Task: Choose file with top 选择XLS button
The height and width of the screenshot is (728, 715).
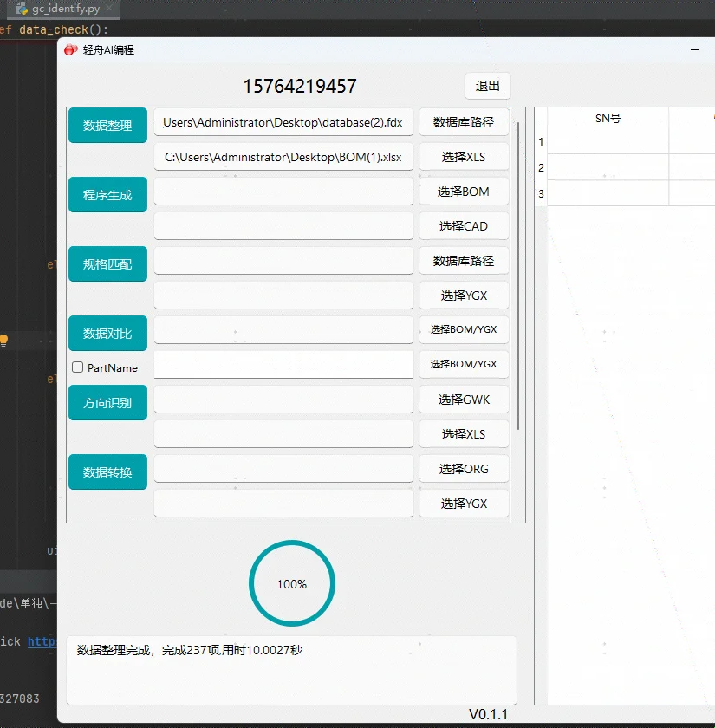Action: 464,157
